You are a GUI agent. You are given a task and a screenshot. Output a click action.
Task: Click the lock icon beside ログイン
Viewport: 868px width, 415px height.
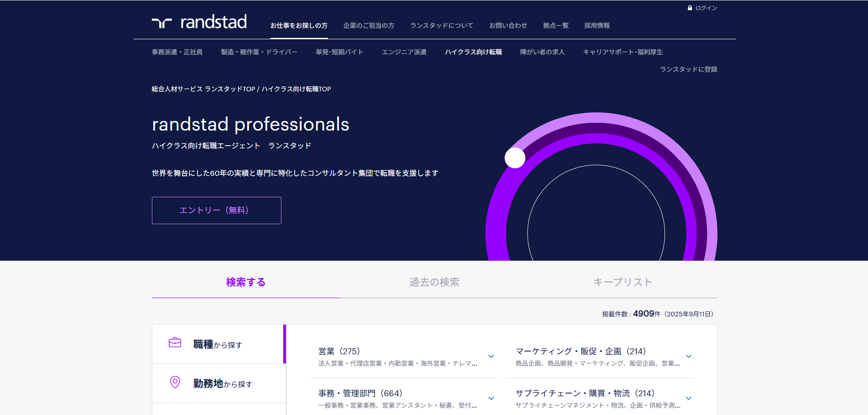click(x=690, y=8)
